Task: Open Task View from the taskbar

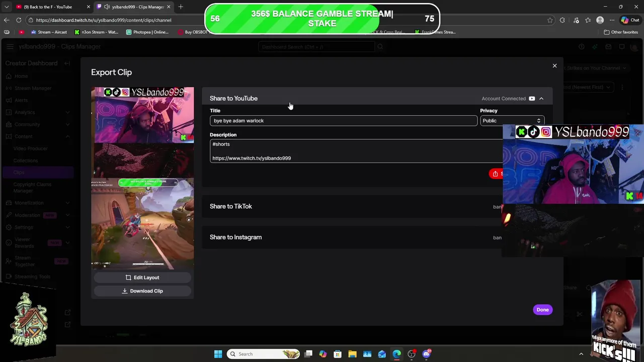Action: 308,354
